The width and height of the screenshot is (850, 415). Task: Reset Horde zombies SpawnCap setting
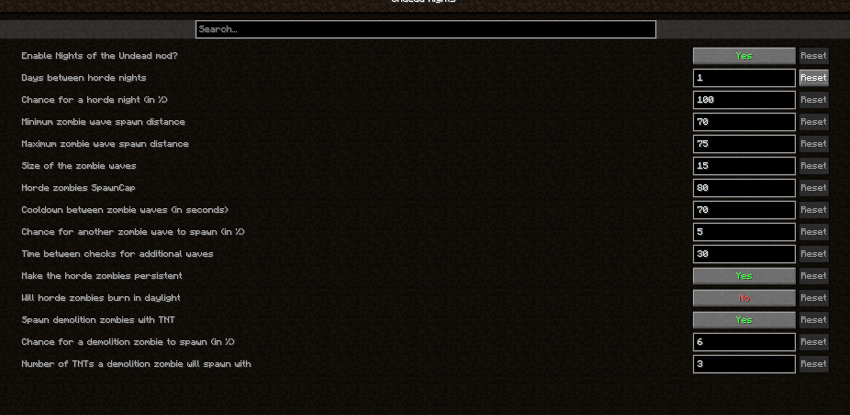pos(813,188)
